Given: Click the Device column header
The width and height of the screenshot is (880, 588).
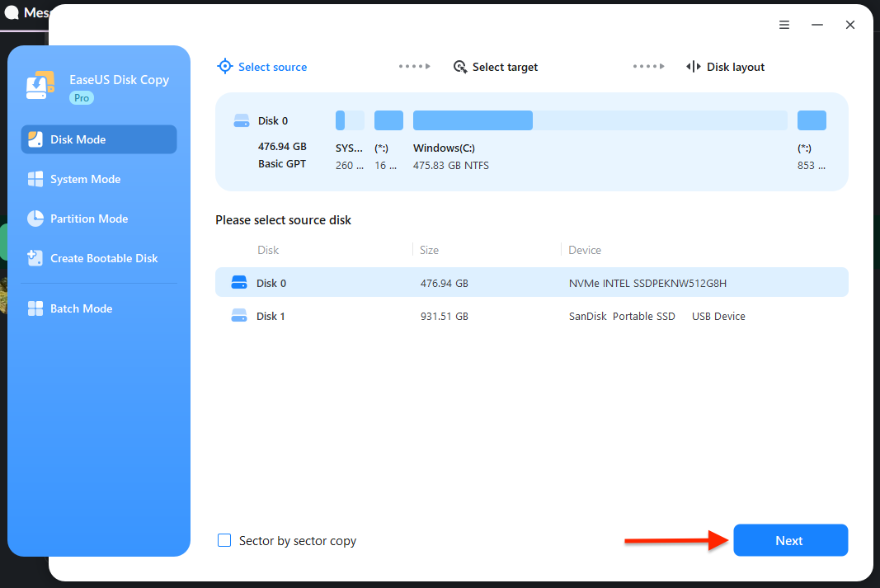Looking at the screenshot, I should (585, 250).
